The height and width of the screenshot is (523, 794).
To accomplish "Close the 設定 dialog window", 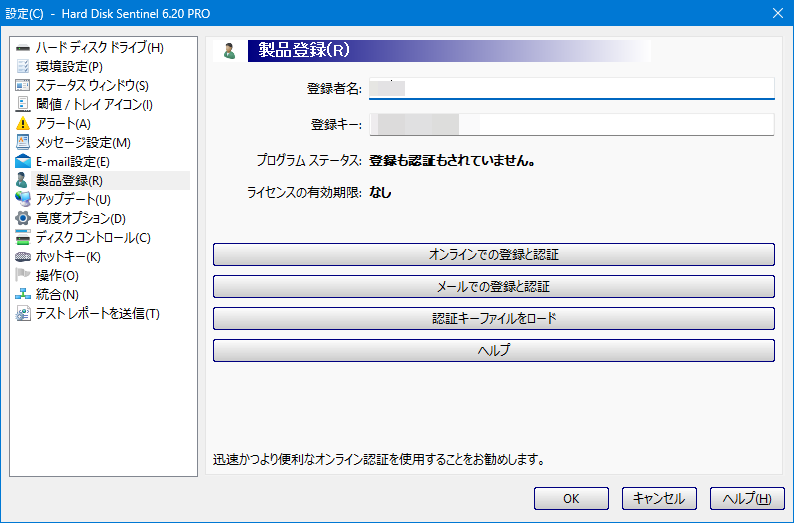I will [x=778, y=13].
